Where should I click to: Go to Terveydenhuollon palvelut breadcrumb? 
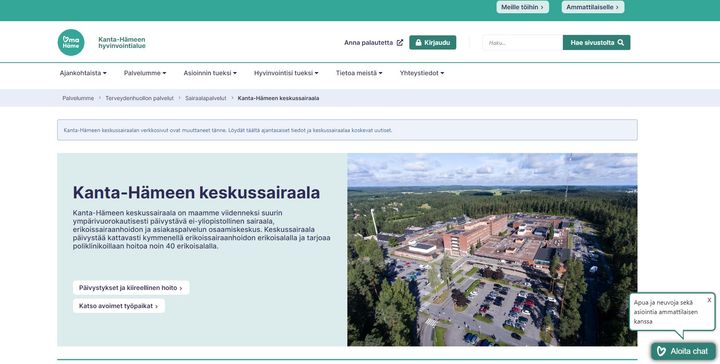pyautogui.click(x=140, y=98)
